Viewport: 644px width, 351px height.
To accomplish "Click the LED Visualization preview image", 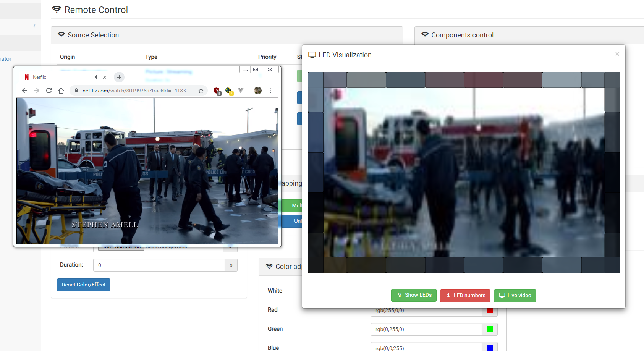I will (464, 172).
